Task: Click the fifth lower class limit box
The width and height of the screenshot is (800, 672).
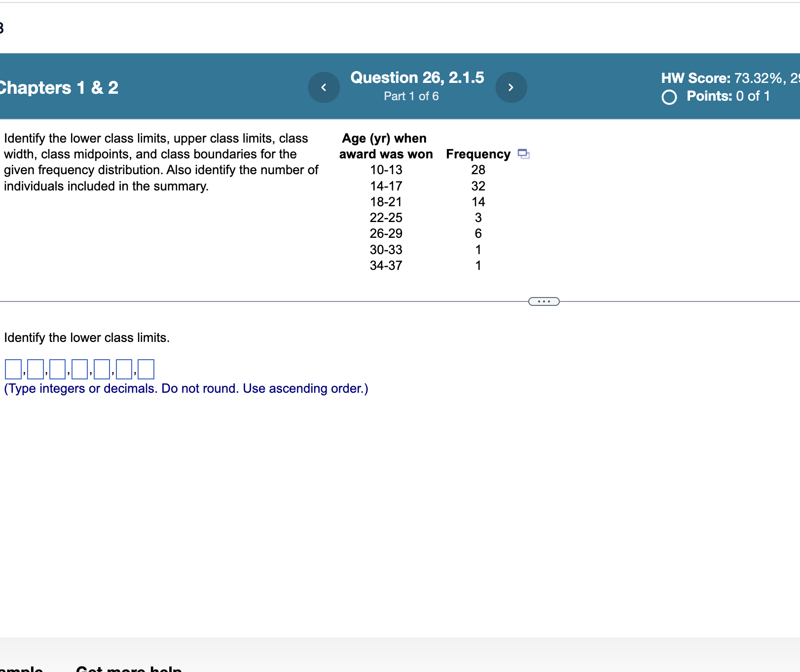Action: (x=102, y=369)
